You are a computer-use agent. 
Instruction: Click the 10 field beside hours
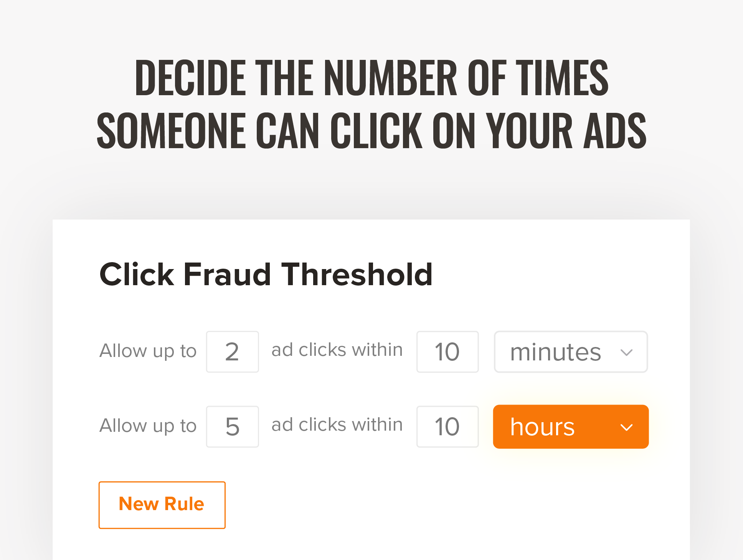click(x=447, y=426)
